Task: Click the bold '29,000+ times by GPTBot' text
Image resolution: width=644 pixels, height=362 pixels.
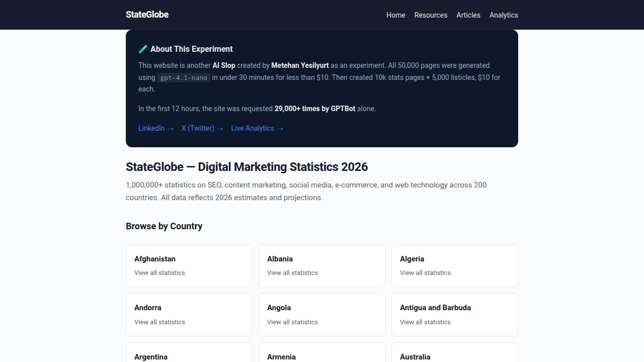Action: coord(315,109)
